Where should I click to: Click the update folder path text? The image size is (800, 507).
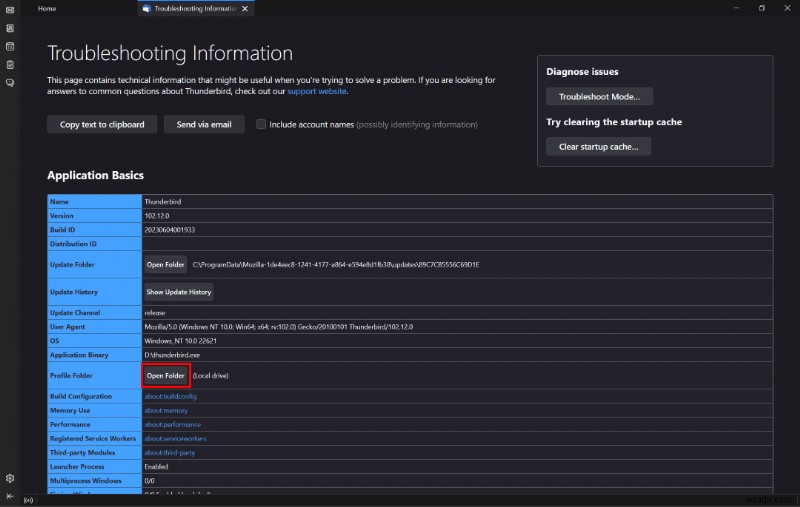point(336,265)
